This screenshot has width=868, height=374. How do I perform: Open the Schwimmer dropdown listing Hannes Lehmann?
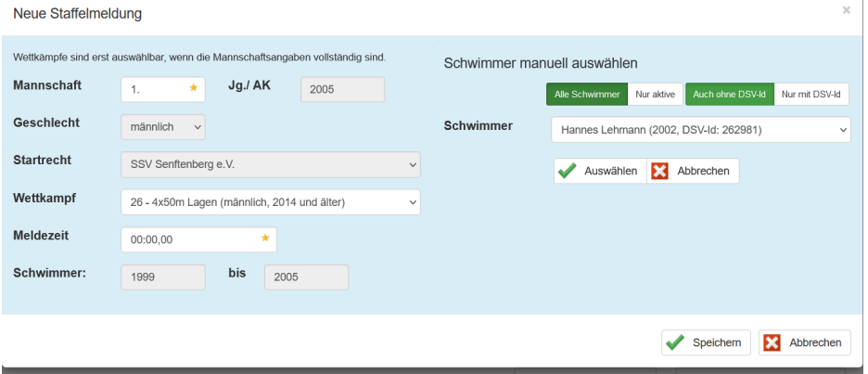(700, 130)
